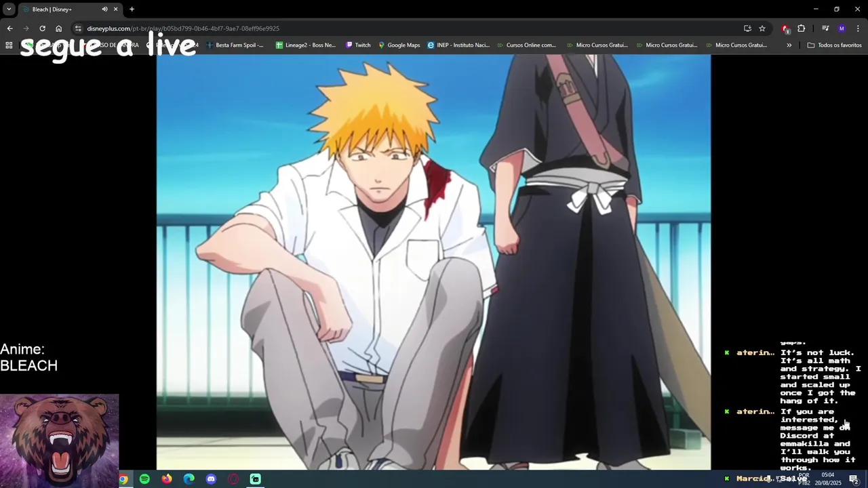Go back to the previous page
868x488 pixels.
(x=9, y=28)
